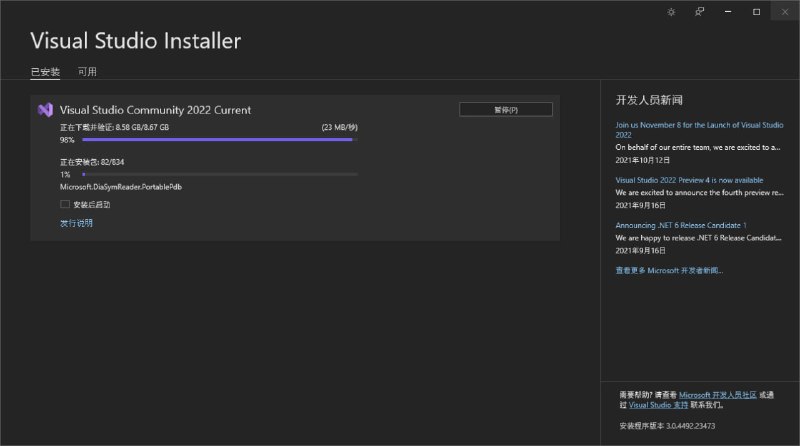800x446 pixels.
Task: Open 'Visual Studio 2022 Preview 4' news link
Action: [x=689, y=180]
